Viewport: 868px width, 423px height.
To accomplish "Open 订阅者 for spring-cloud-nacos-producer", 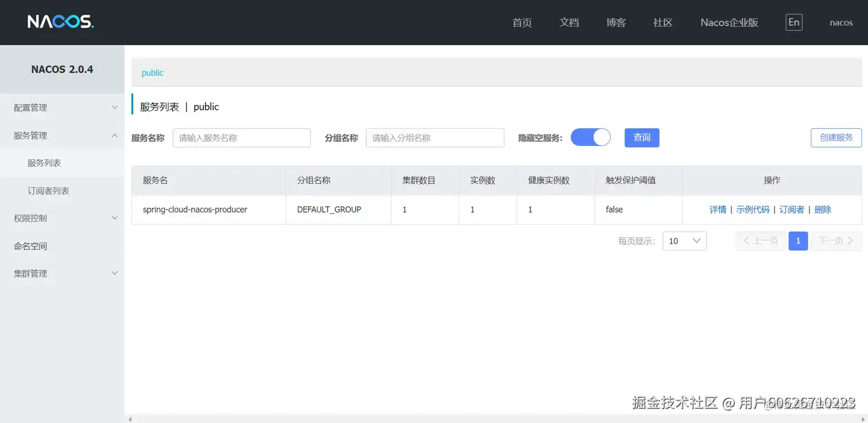I will (x=792, y=209).
